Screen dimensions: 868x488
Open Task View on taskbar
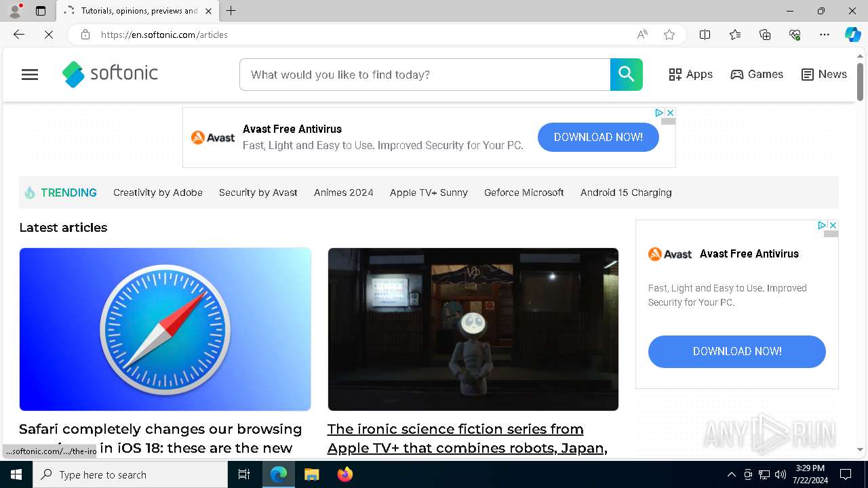click(244, 474)
